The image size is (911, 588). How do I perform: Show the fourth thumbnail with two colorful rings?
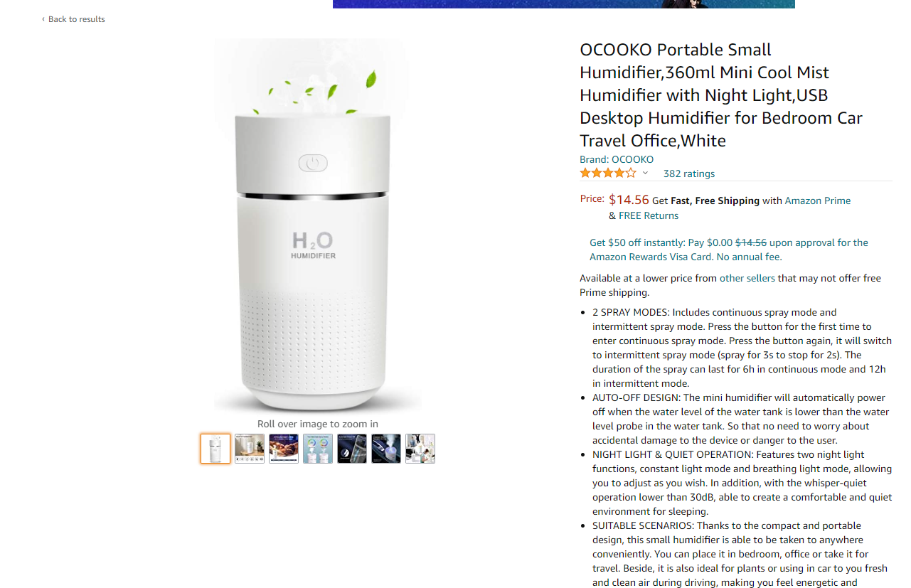pos(318,449)
